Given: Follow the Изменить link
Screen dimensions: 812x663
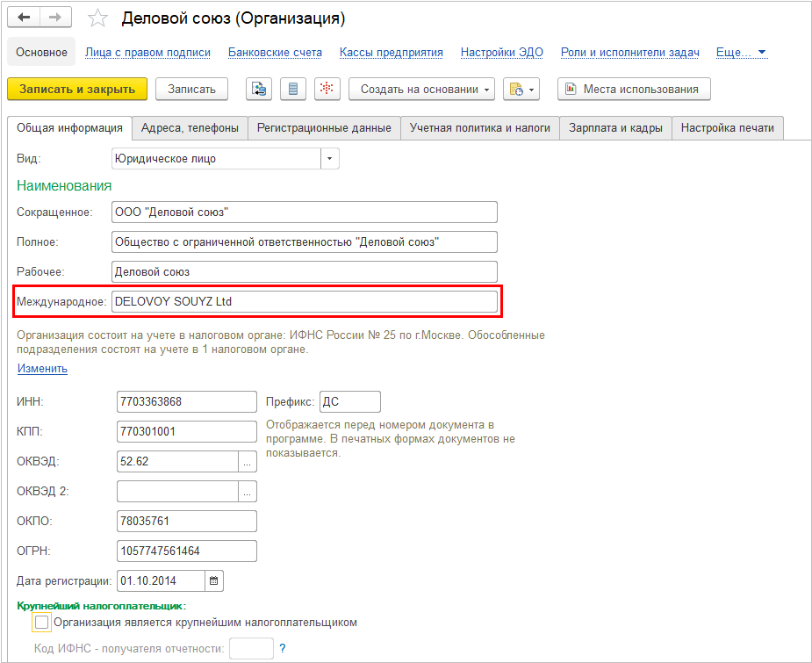Looking at the screenshot, I should 42,368.
